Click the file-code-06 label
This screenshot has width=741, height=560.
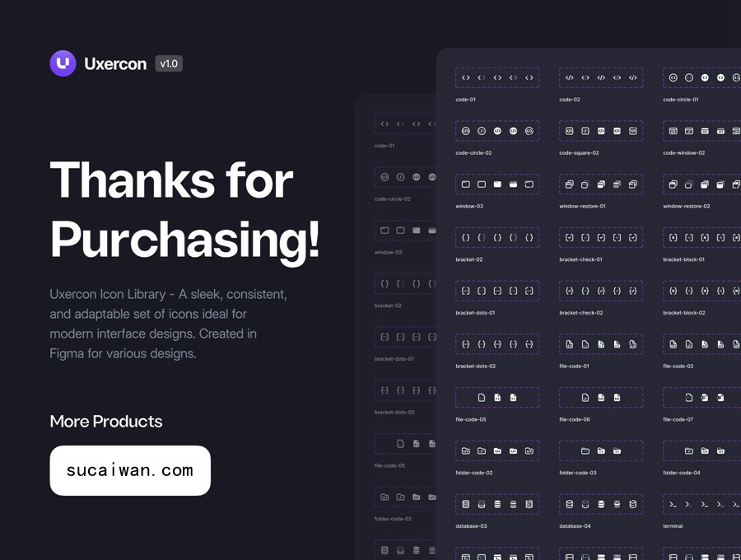click(x=575, y=419)
